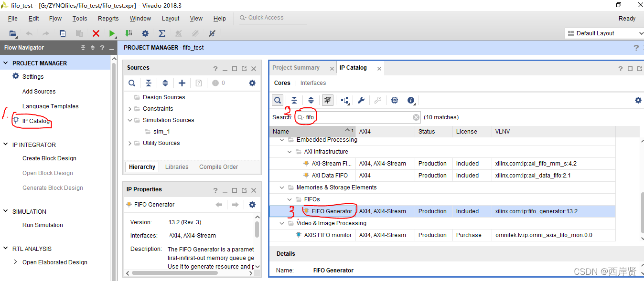The width and height of the screenshot is (644, 281).
Task: Click IP Properties vertical scrollbar
Action: click(257, 229)
